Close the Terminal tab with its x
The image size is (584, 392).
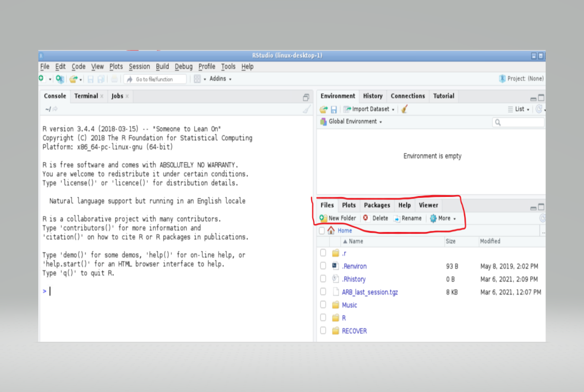(102, 96)
